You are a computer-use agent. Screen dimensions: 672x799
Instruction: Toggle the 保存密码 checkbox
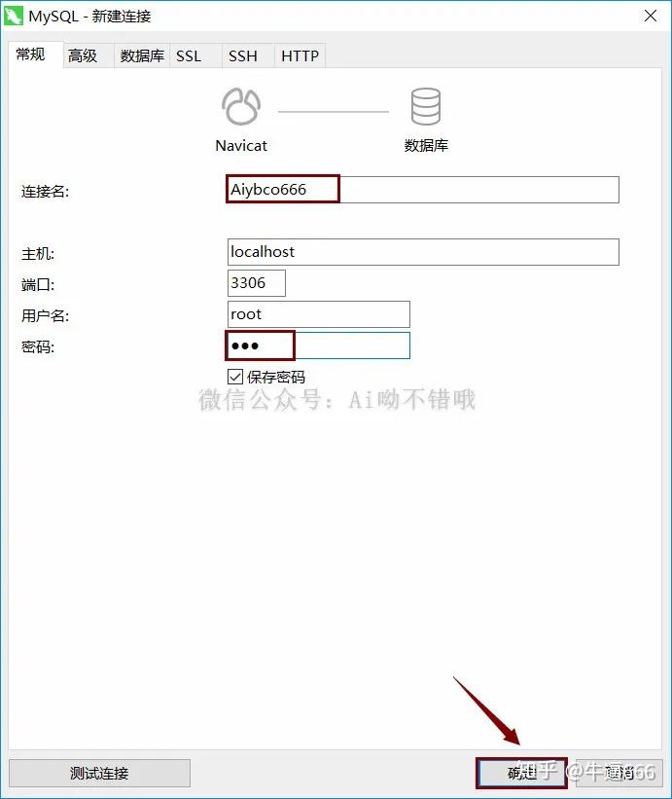[x=234, y=377]
